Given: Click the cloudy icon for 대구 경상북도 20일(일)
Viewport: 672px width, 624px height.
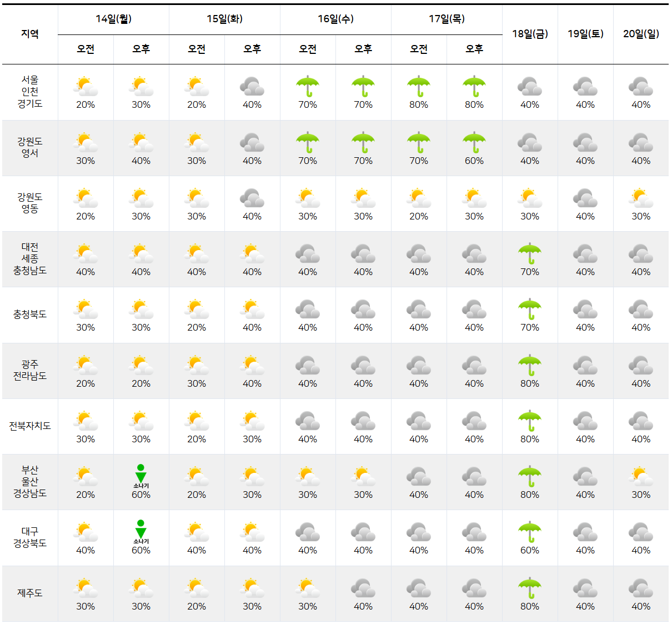Looking at the screenshot, I should click(641, 532).
